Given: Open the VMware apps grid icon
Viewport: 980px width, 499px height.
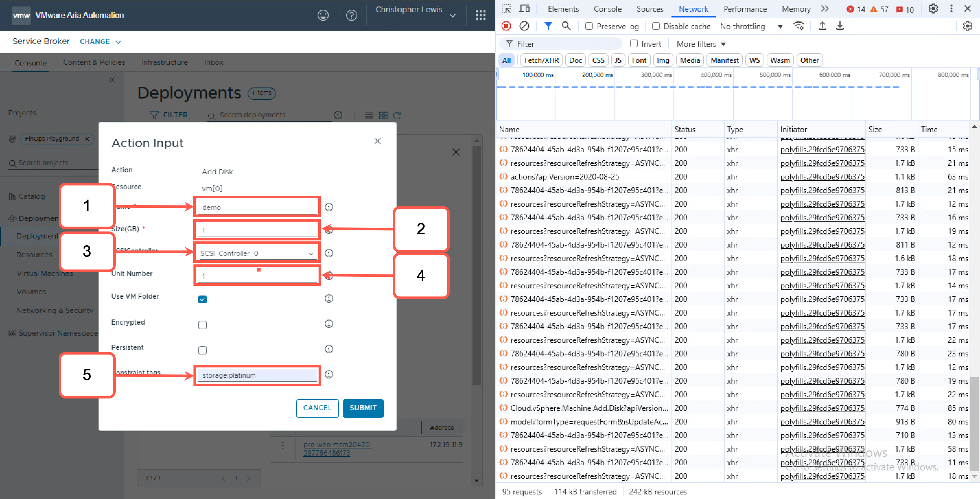Looking at the screenshot, I should (x=481, y=15).
